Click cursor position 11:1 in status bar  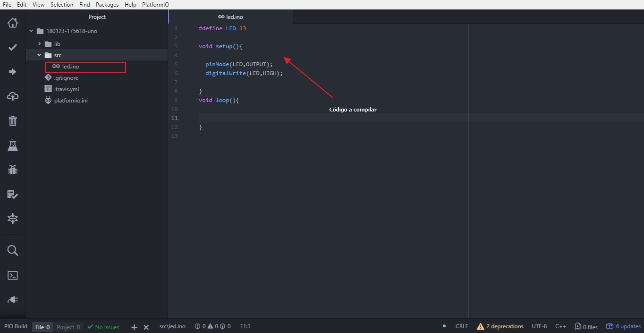pos(245,326)
